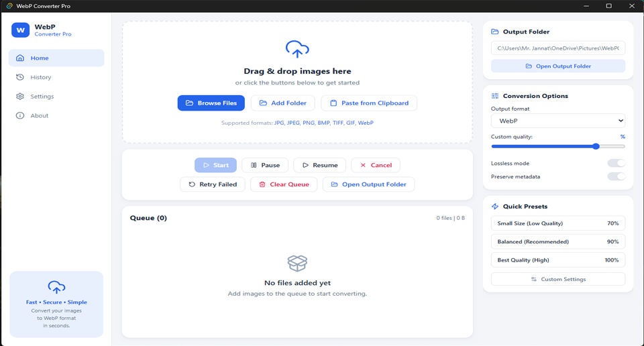This screenshot has width=644, height=346.
Task: Select Best Quality (High) preset
Action: [x=558, y=259]
